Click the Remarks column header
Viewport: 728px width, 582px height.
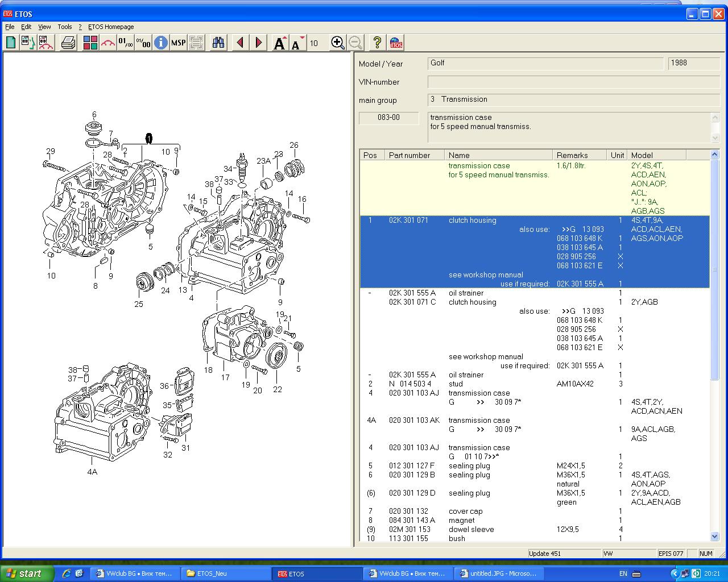point(572,155)
